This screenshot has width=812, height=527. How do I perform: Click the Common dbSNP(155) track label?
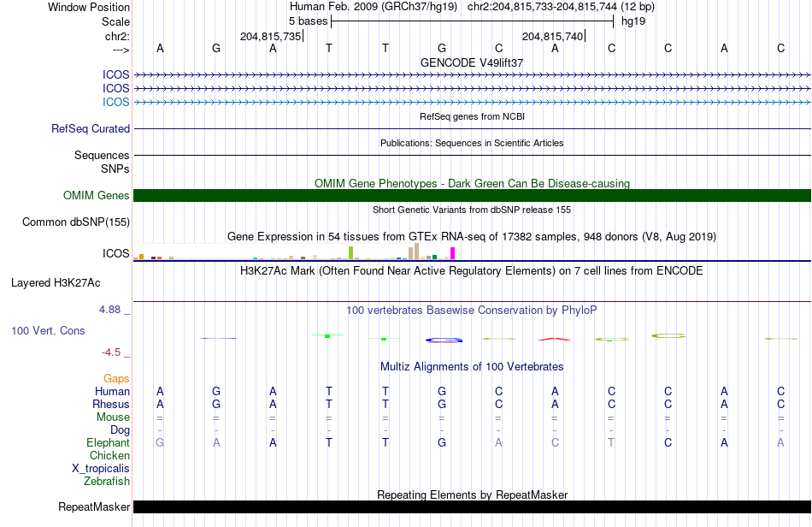click(76, 222)
